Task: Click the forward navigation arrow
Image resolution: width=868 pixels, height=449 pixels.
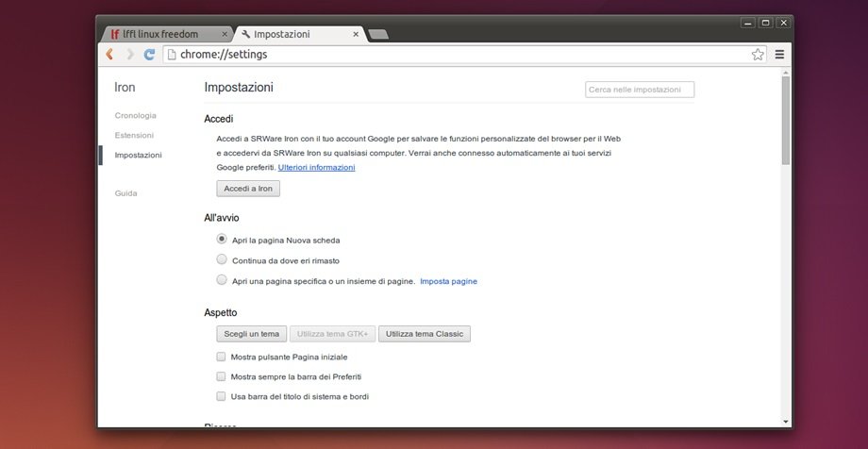Action: pos(130,55)
